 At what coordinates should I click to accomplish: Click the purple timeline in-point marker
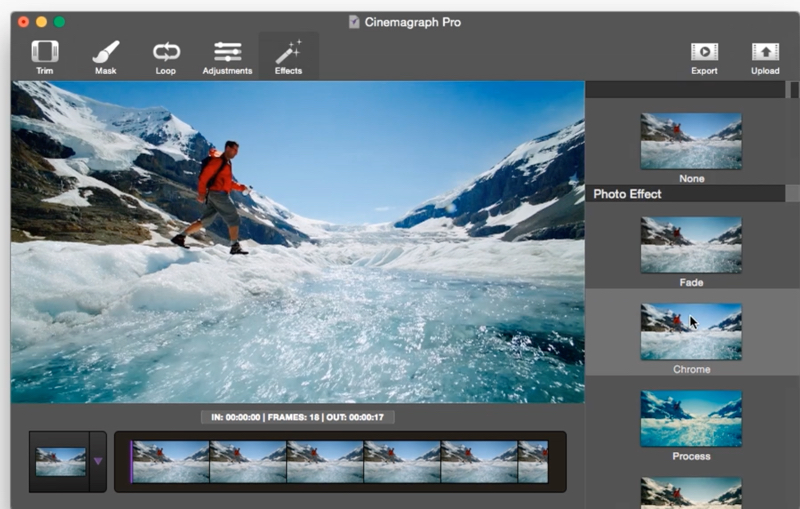(131, 462)
